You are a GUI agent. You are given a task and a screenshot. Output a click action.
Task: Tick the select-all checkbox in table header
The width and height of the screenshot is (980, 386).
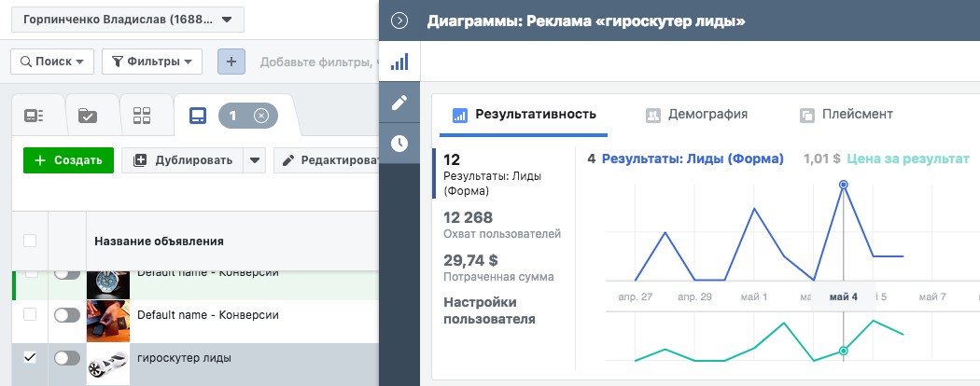point(29,241)
